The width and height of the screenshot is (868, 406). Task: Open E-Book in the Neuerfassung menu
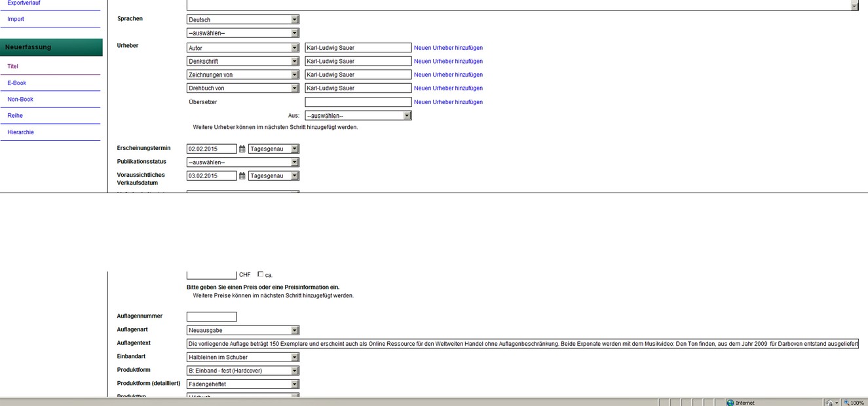(x=17, y=83)
